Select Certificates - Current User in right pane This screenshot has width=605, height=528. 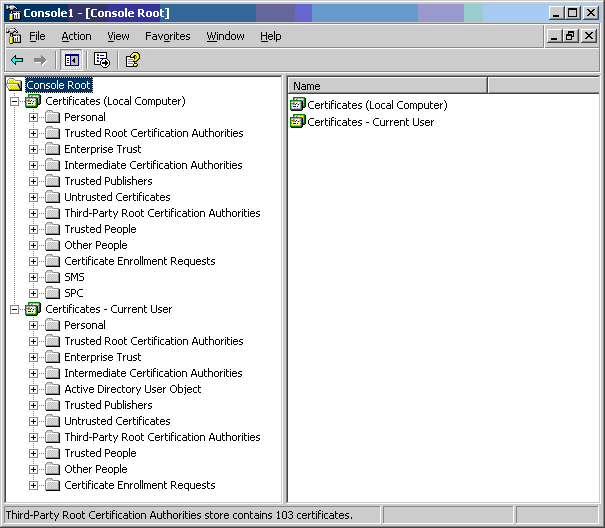(x=370, y=122)
